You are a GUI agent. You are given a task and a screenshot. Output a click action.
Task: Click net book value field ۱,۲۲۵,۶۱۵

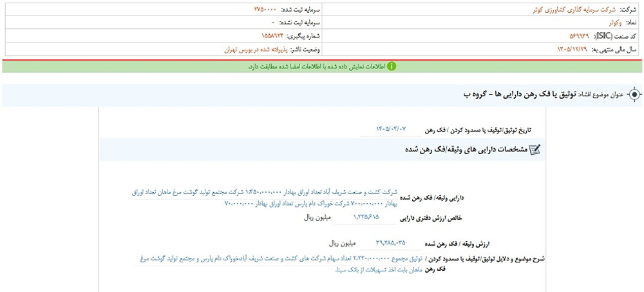tap(366, 217)
